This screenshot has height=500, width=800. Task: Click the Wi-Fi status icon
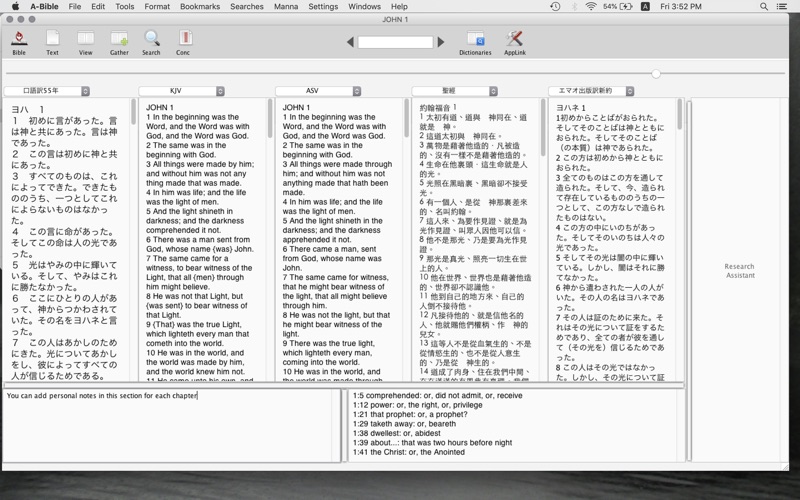coord(591,7)
